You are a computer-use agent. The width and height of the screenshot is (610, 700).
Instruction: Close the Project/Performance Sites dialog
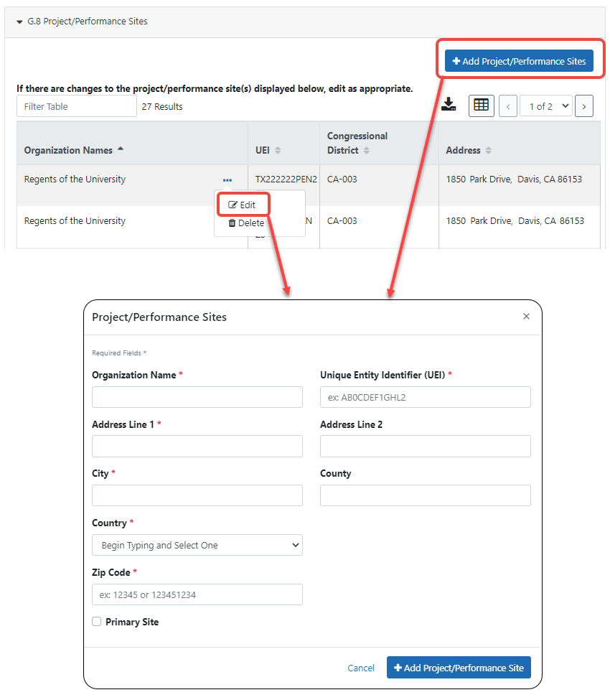(x=527, y=316)
